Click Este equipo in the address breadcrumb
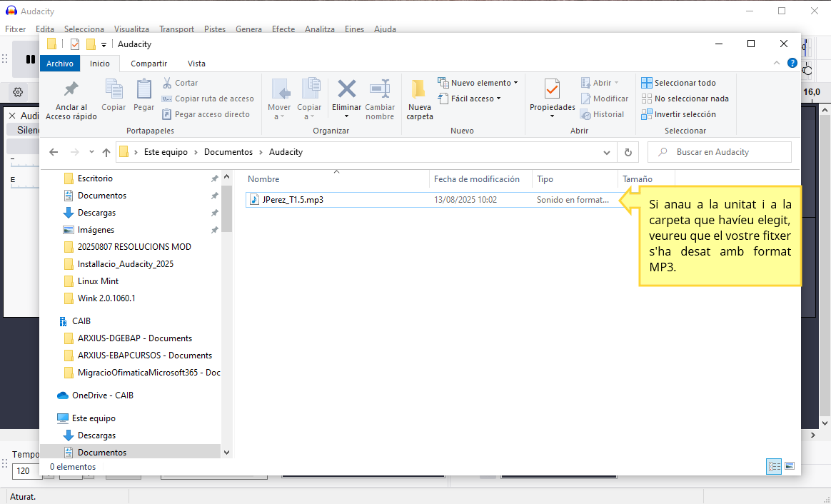 166,152
